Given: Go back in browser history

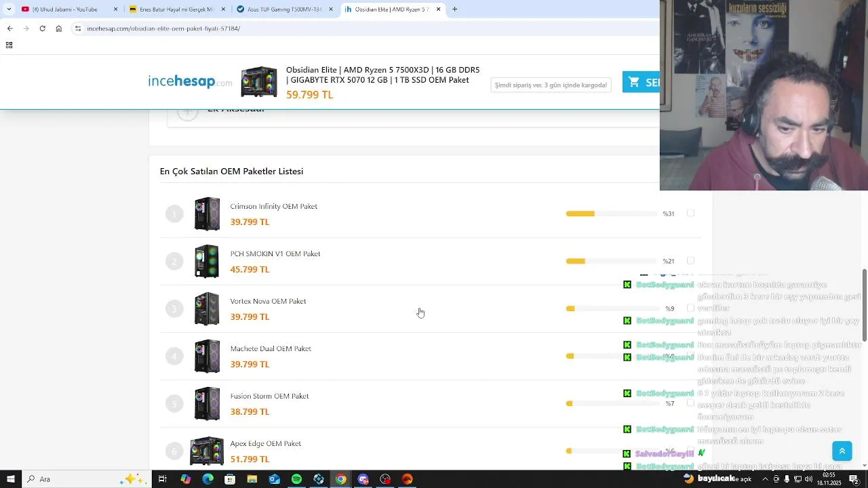Looking at the screenshot, I should pyautogui.click(x=9, y=28).
